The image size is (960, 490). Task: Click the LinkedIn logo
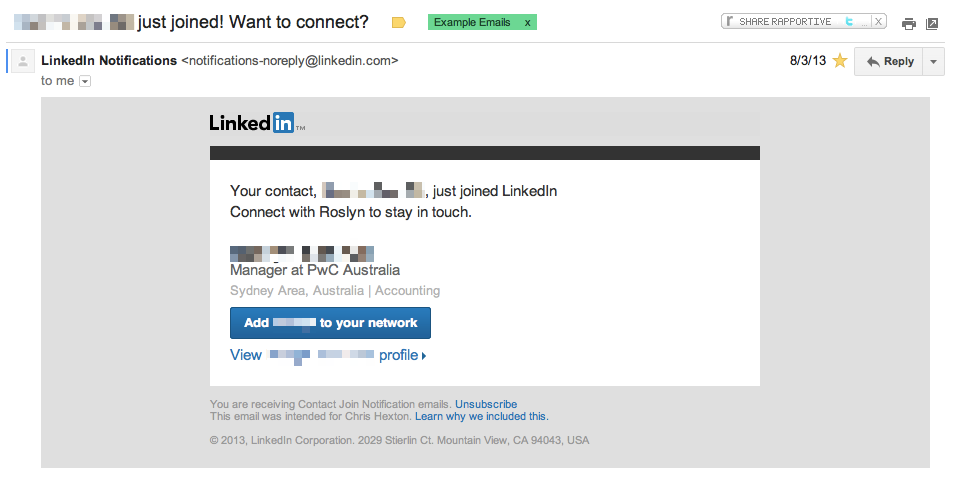[x=256, y=123]
